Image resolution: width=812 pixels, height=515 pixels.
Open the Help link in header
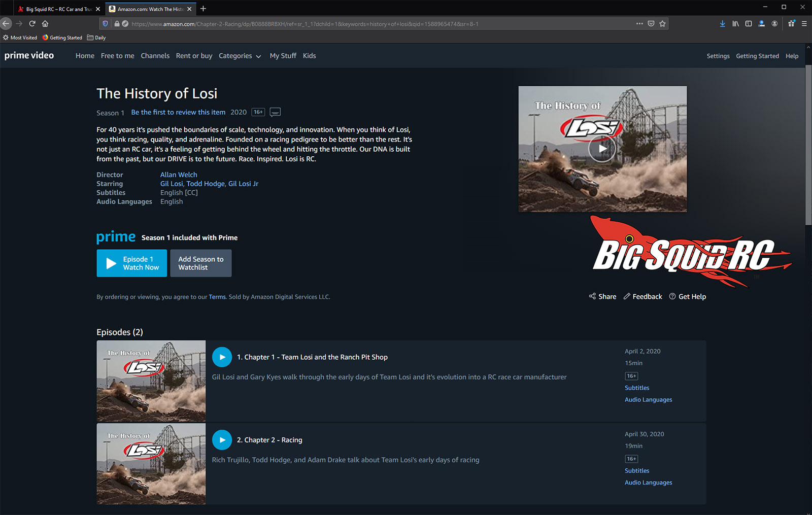coord(792,56)
